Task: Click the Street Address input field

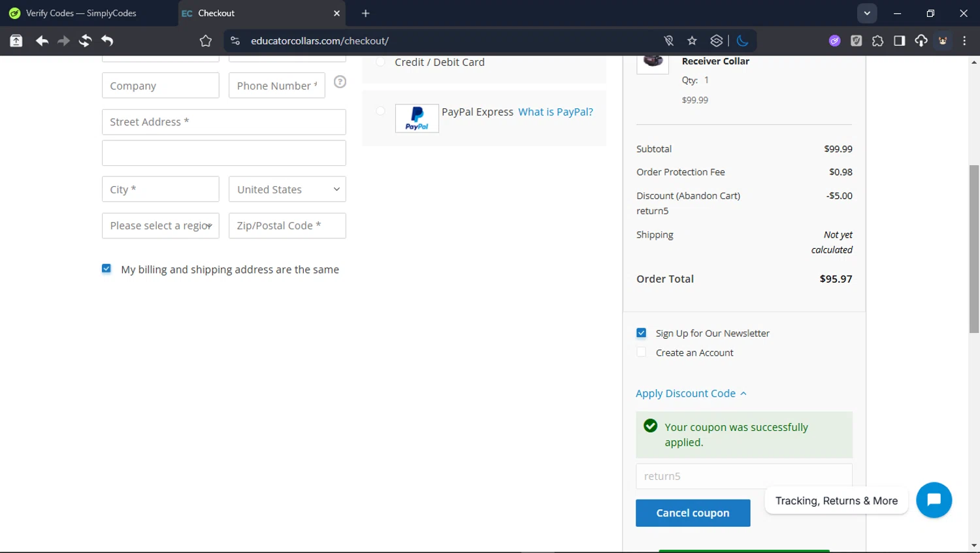Action: coord(223,122)
